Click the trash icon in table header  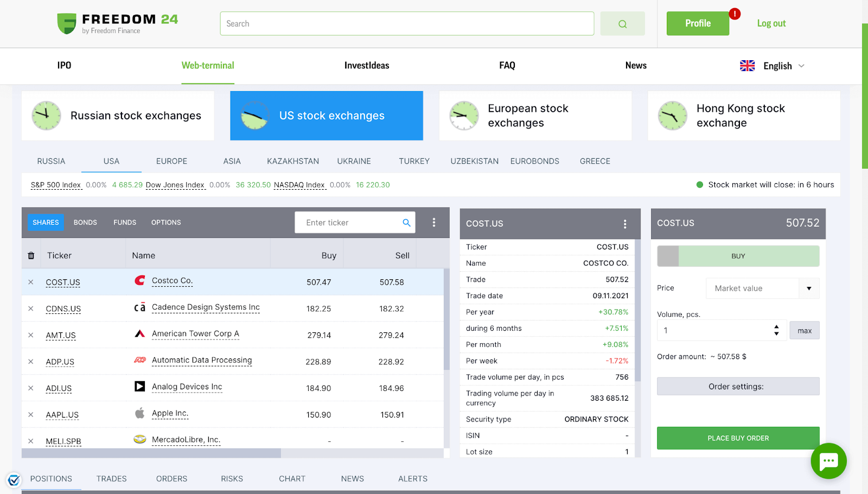(x=31, y=255)
